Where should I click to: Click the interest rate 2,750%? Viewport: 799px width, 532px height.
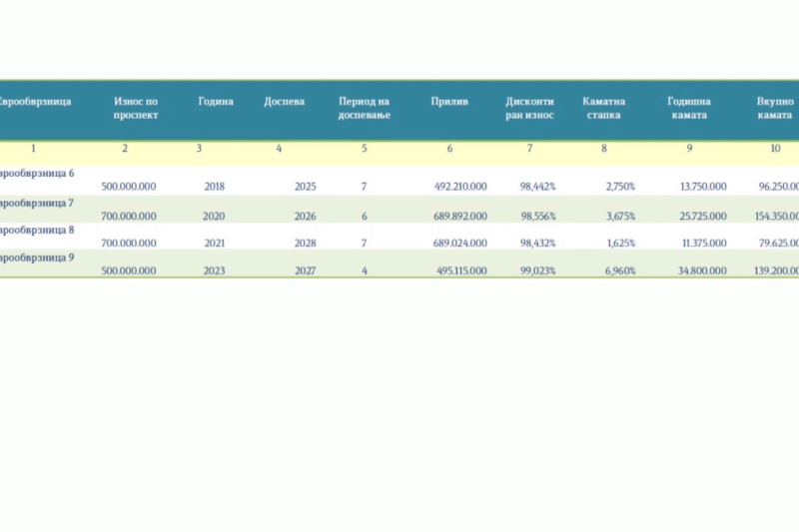pos(620,187)
